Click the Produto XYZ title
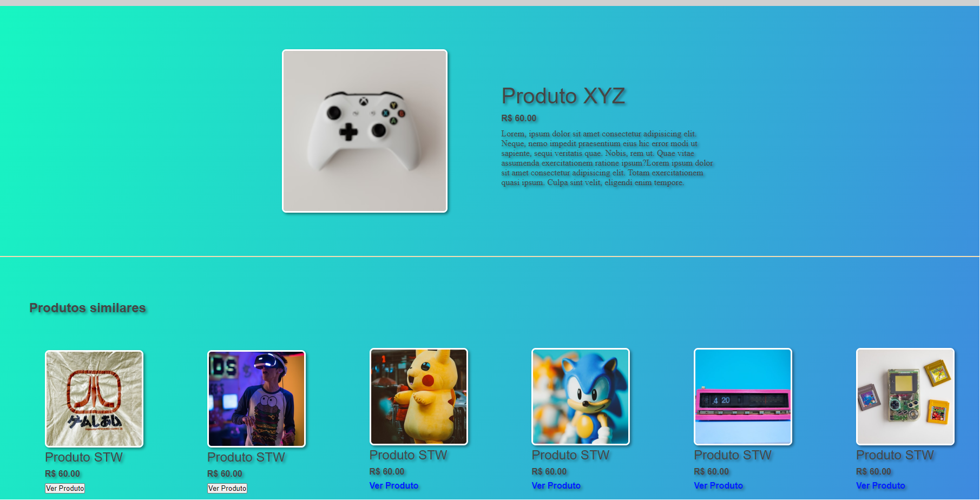 coord(563,96)
